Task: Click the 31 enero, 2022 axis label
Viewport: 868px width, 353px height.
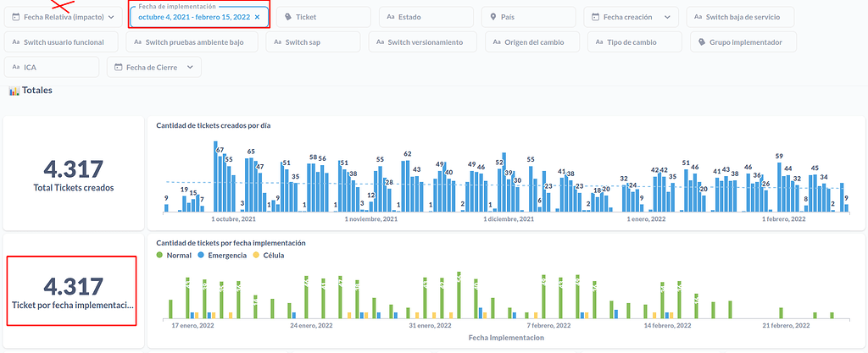Action: [431, 325]
